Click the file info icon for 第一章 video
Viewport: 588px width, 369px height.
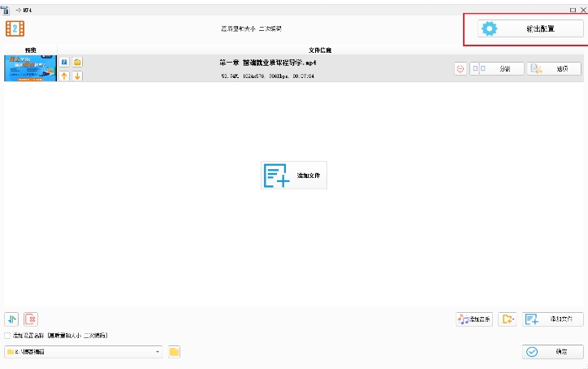64,62
